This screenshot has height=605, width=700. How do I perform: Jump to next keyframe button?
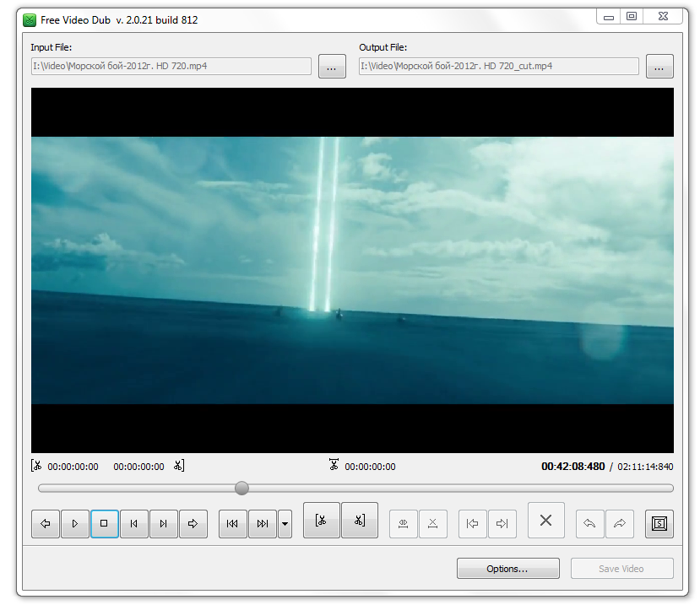pos(263,524)
